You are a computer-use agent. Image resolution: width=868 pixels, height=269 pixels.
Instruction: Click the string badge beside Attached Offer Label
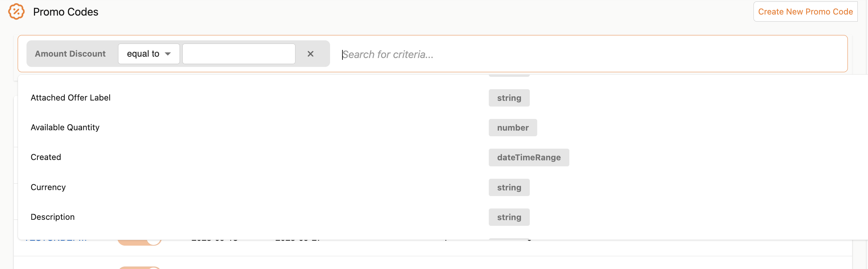pyautogui.click(x=509, y=98)
